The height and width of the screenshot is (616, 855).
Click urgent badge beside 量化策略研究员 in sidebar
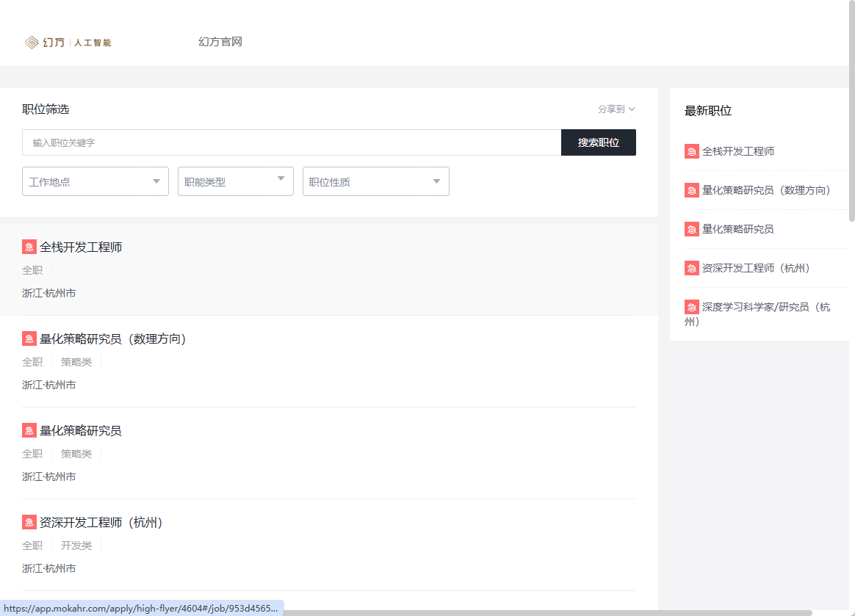tap(692, 229)
